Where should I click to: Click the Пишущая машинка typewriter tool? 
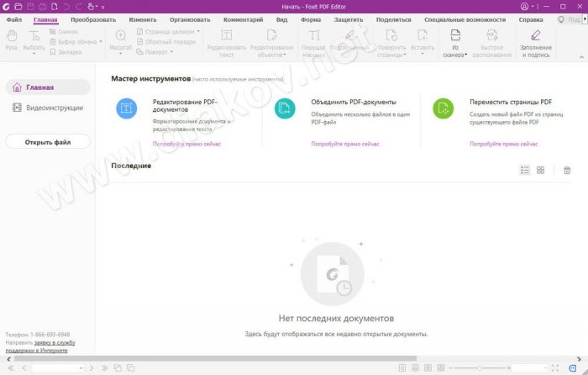[x=313, y=44]
